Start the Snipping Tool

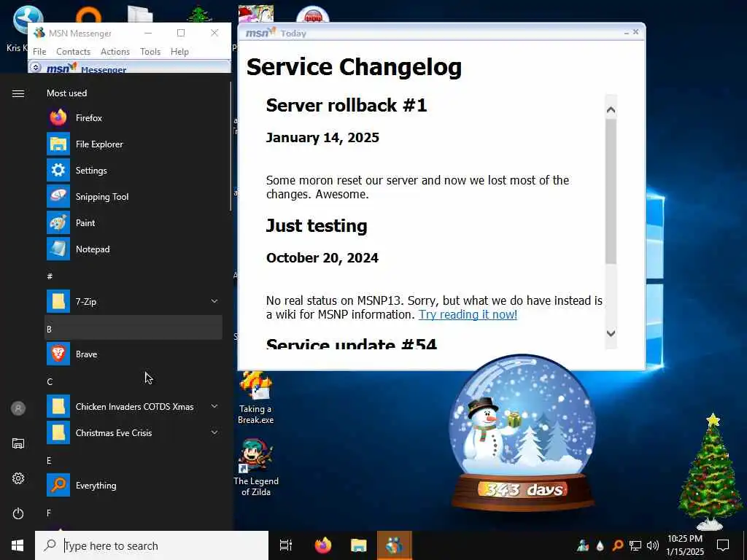(133, 196)
